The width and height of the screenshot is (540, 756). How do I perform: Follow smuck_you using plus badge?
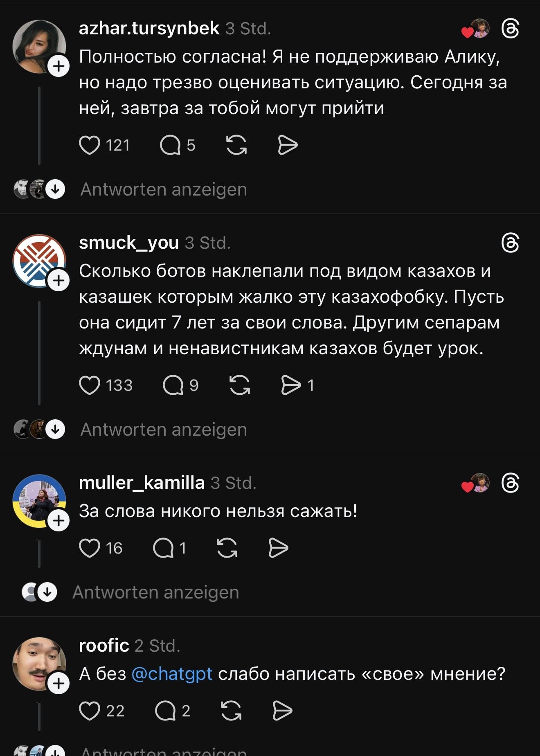(x=59, y=281)
